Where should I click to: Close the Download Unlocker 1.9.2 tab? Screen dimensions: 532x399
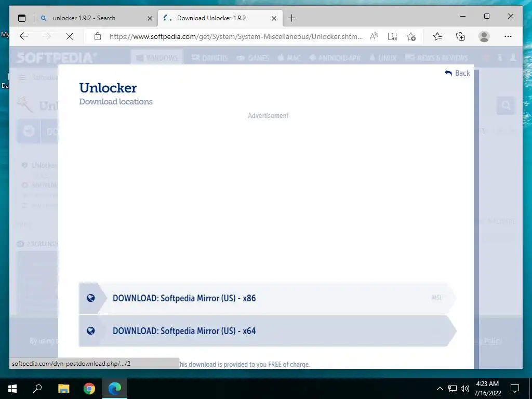coord(274,18)
